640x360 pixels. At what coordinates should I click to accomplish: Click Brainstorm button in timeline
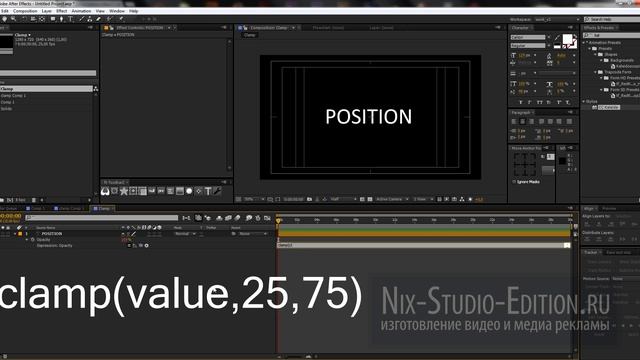[x=249, y=218]
